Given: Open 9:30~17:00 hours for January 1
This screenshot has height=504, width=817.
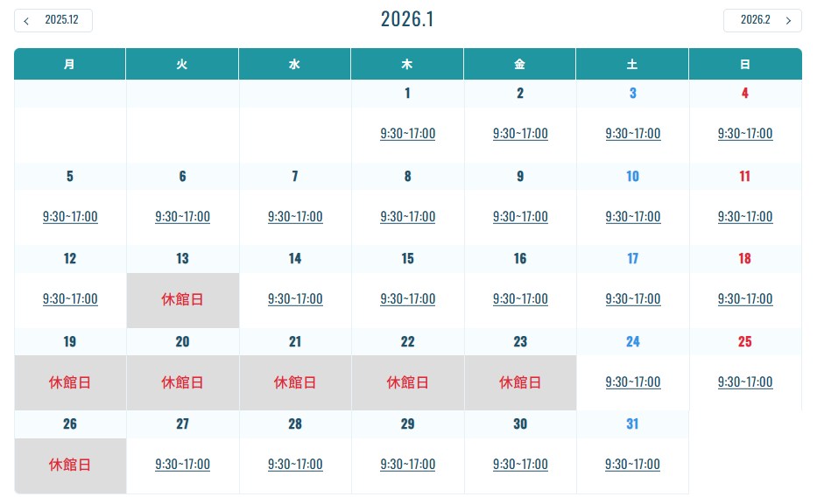Looking at the screenshot, I should [407, 134].
